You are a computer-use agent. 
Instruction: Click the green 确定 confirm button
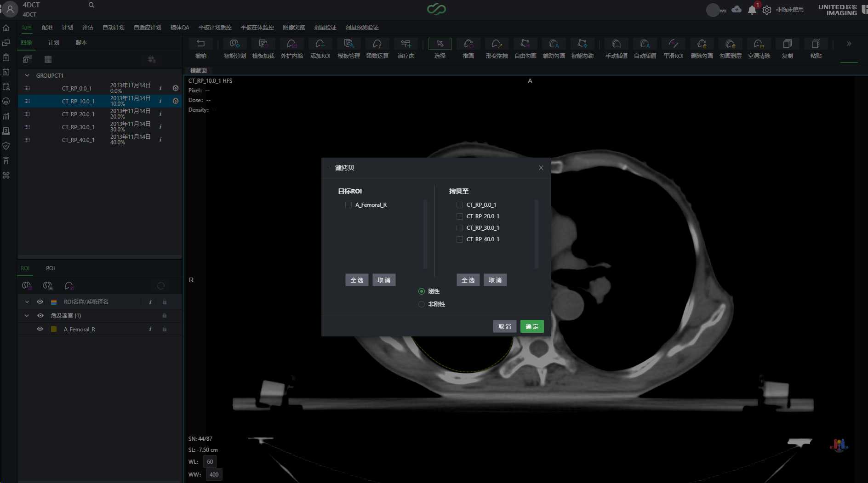tap(532, 326)
